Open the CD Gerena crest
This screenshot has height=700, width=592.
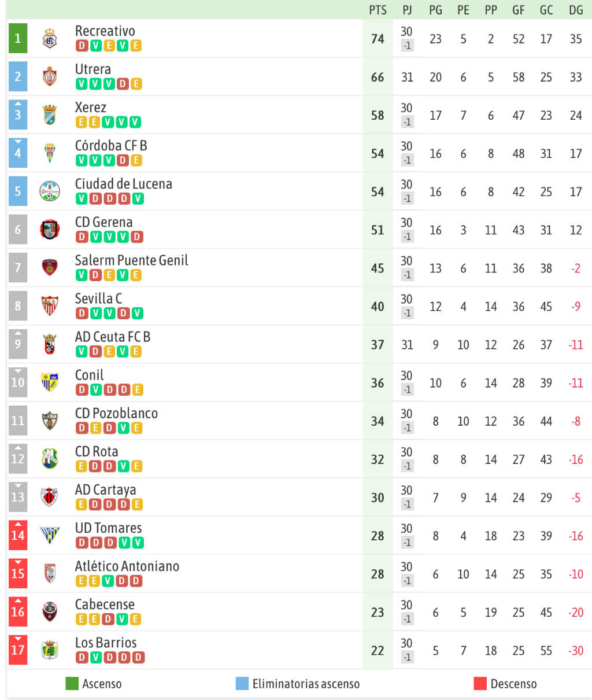50,230
